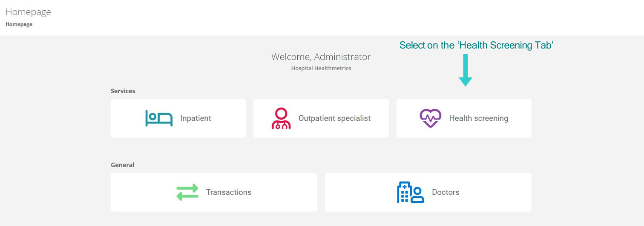Click the General section heading

tap(122, 165)
